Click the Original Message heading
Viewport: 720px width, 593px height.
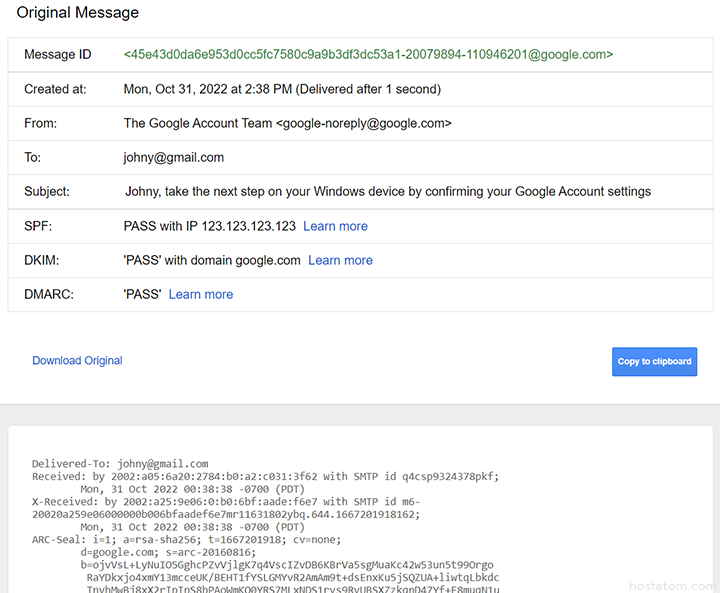[78, 13]
